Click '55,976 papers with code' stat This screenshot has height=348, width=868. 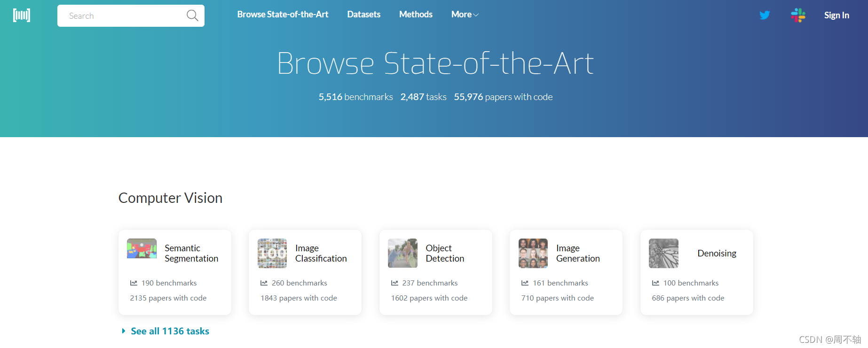click(503, 97)
